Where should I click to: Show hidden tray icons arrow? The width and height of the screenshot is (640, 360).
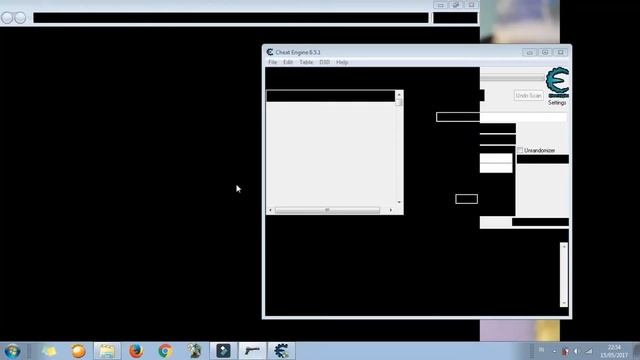click(x=554, y=351)
